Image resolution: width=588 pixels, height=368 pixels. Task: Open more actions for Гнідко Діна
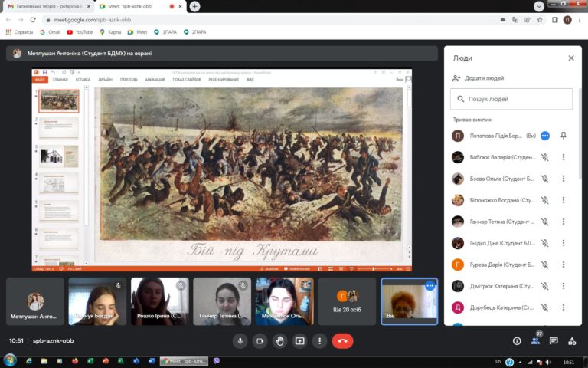coord(563,243)
